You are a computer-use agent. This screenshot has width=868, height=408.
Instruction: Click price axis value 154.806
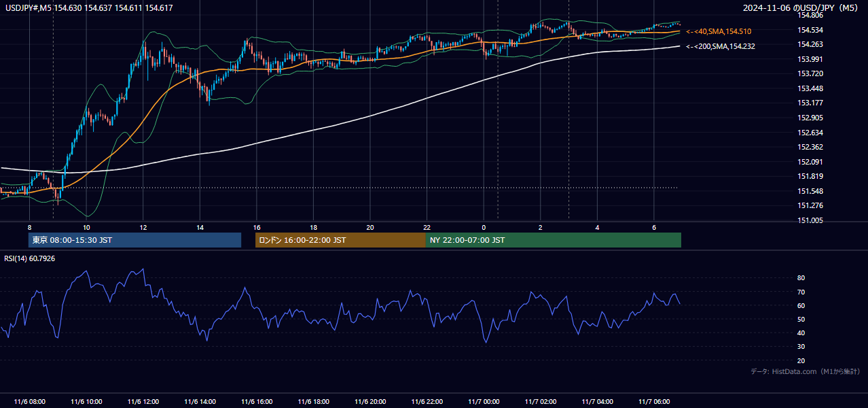[811, 15]
